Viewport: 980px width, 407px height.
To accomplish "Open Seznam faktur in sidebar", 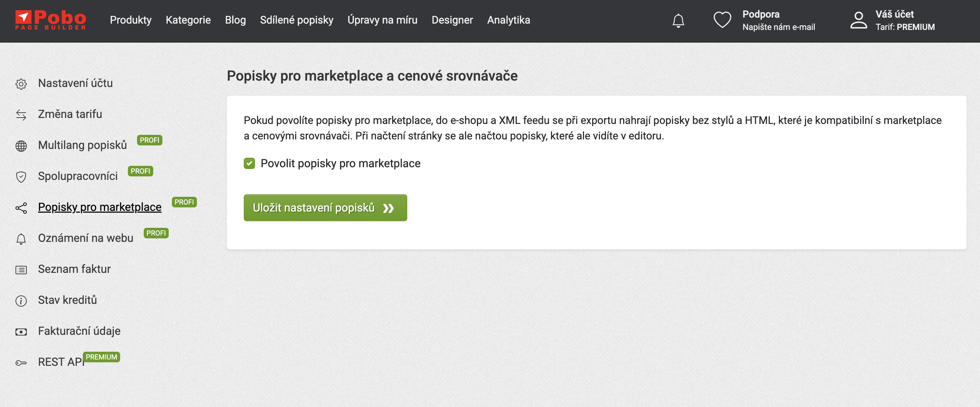I will click(74, 269).
